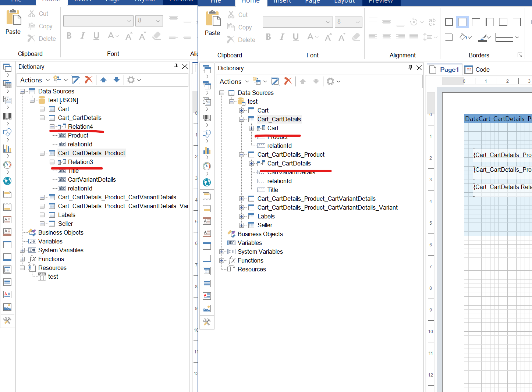Toggle Italic in the left window Font group
The height and width of the screenshot is (392, 532).
pyautogui.click(x=82, y=36)
